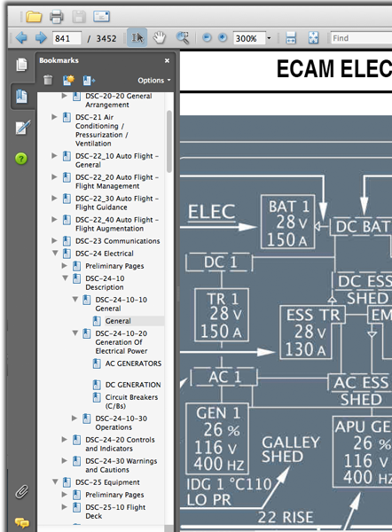Open the zoom percentage dropdown arrow
Viewport: 392px width, 532px height.
269,38
